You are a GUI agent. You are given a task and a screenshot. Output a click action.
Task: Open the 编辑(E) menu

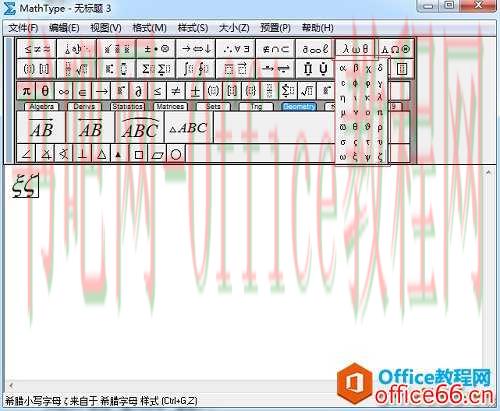tap(64, 28)
